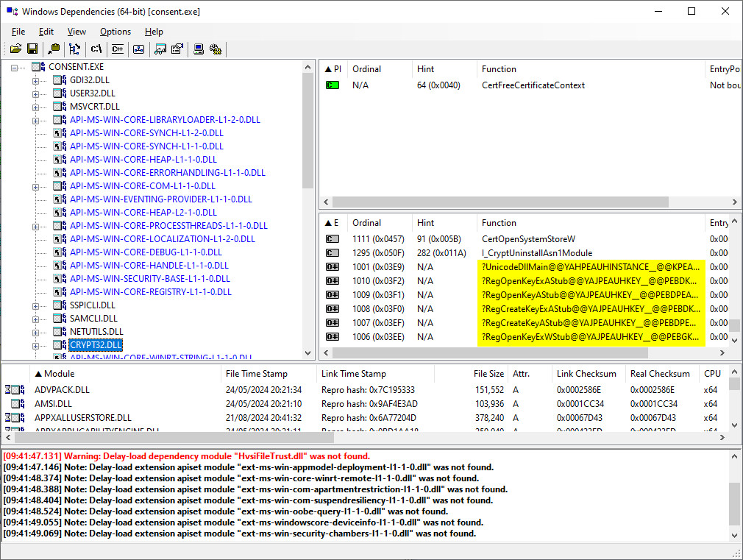This screenshot has height=560, width=743.
Task: Toggle the Auto Expand tree toolbar icon
Action: click(74, 49)
